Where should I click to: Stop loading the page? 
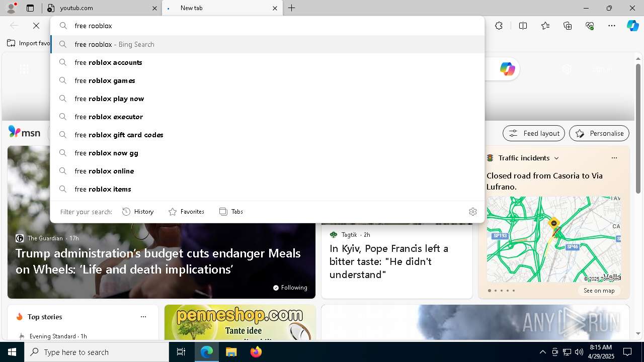[x=36, y=26]
